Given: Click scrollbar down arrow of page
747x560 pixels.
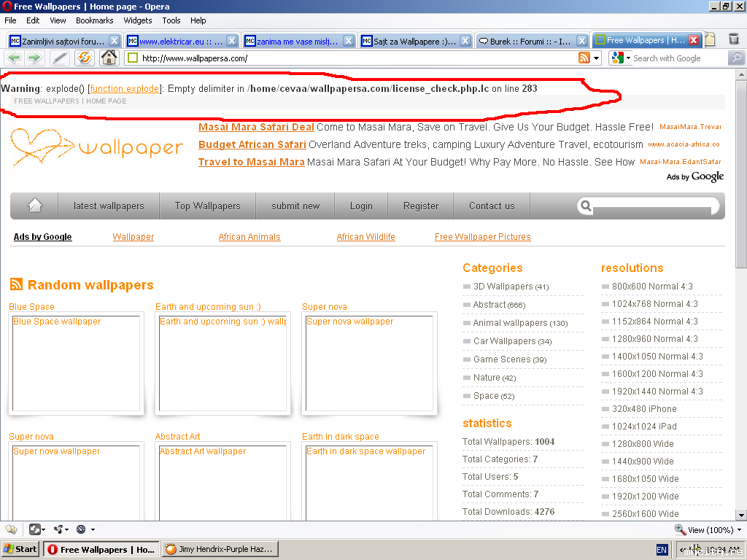Looking at the screenshot, I should coord(741,516).
